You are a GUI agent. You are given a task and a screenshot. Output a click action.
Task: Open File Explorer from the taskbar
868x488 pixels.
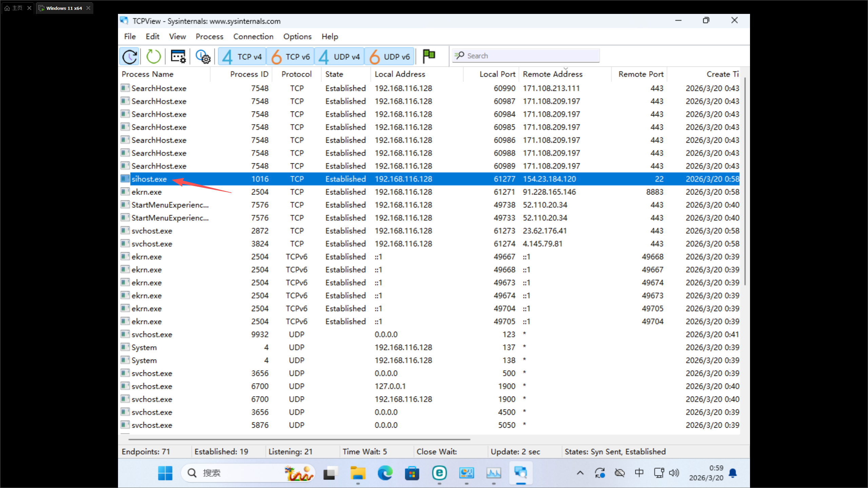point(358,473)
